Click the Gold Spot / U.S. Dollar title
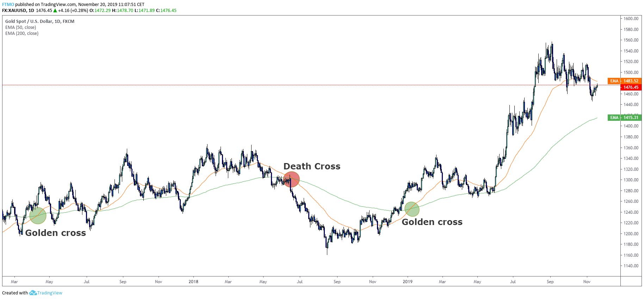 40,21
